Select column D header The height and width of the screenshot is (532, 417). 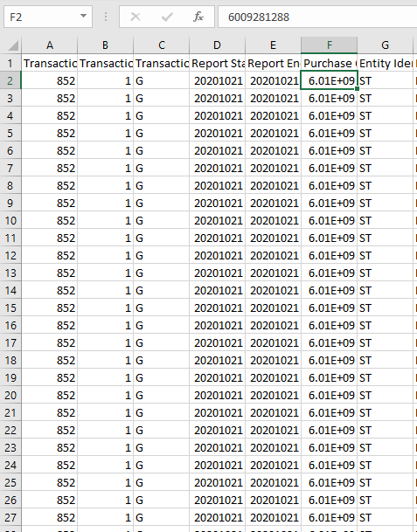click(x=218, y=45)
